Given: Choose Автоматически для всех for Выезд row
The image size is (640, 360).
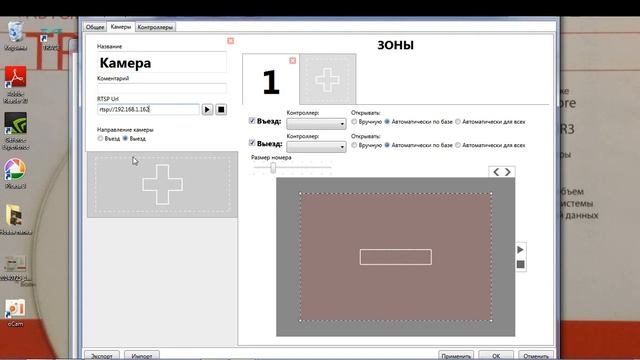Looking at the screenshot, I should 458,145.
